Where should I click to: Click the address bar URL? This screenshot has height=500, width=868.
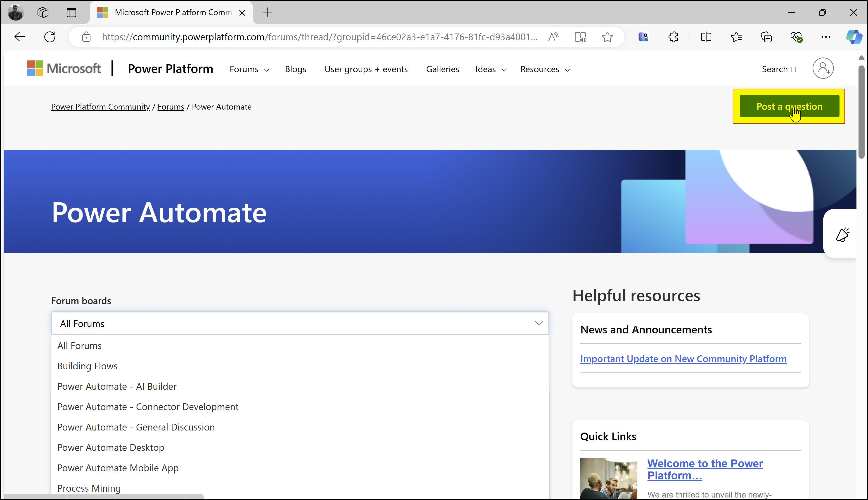(x=319, y=37)
